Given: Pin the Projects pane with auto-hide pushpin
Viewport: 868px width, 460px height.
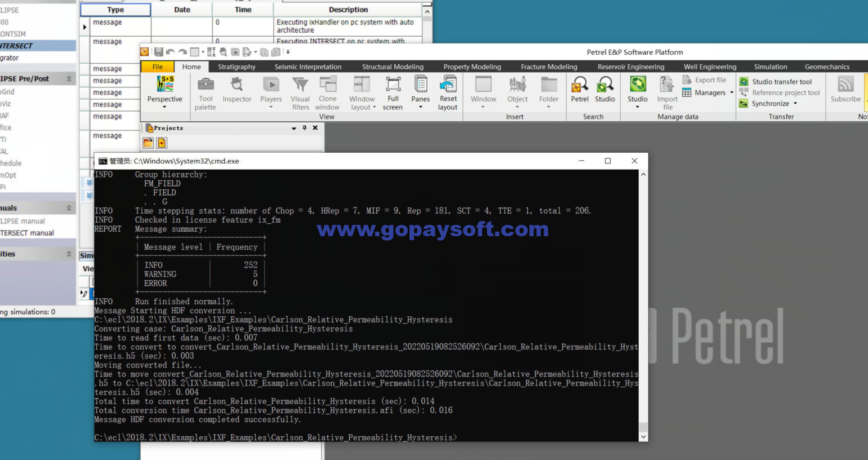Looking at the screenshot, I should (x=305, y=128).
